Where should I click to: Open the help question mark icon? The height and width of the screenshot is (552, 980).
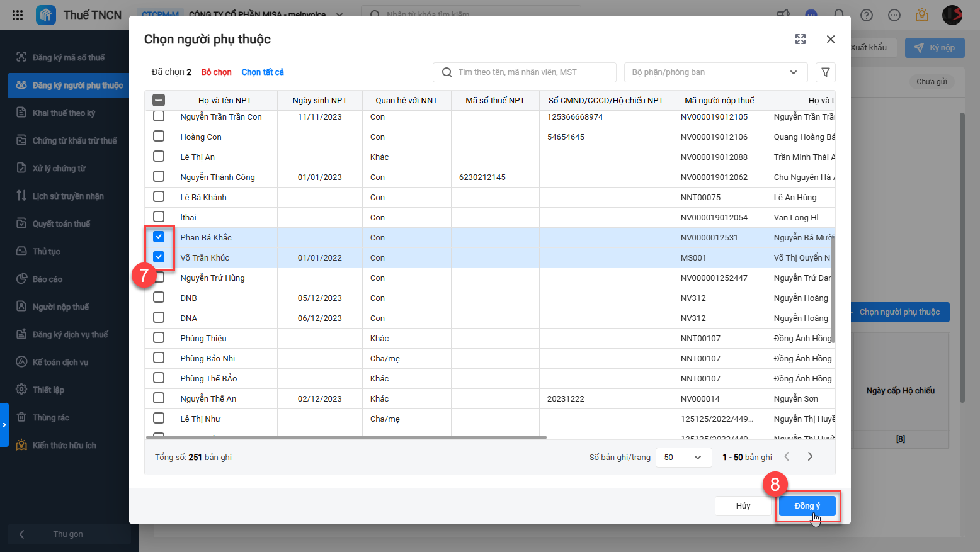pos(867,15)
